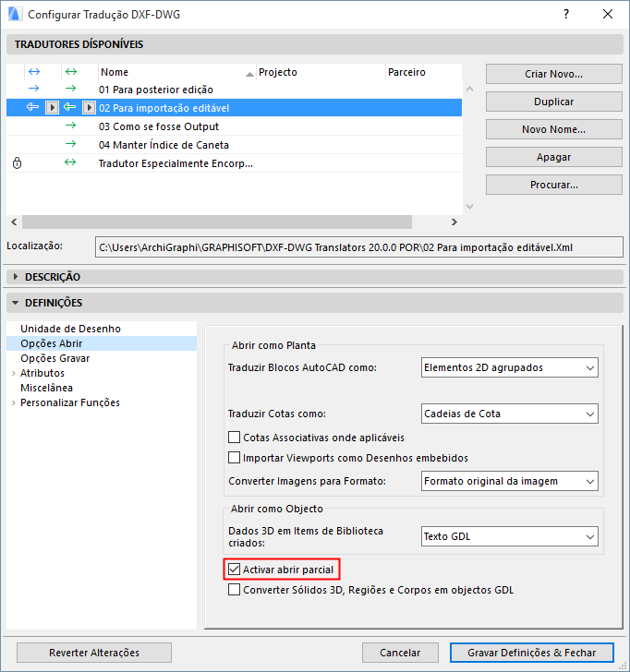Open Traduzir Blocos AutoCAD como dropdown
Image resolution: width=630 pixels, height=672 pixels.
click(x=510, y=367)
